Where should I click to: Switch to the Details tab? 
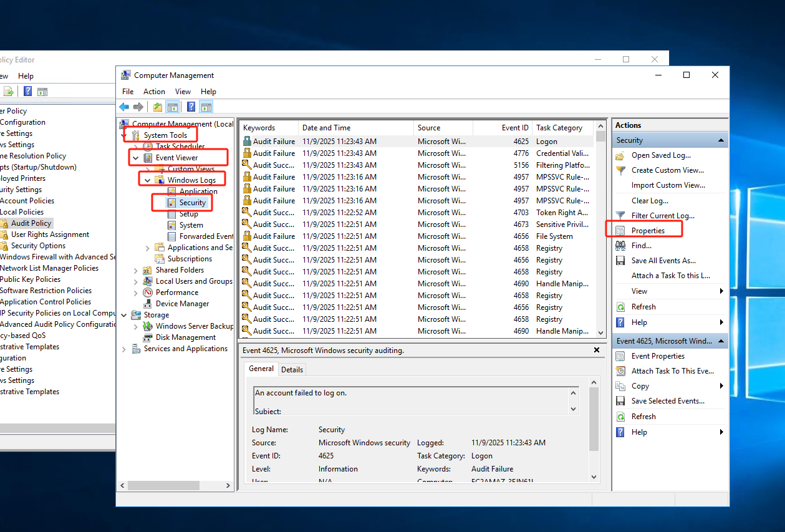point(292,370)
